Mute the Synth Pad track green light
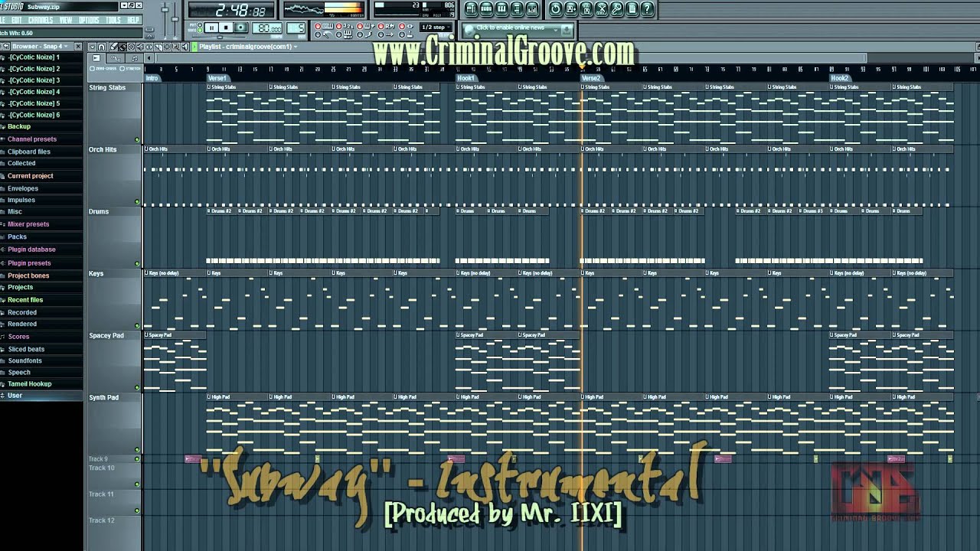 tap(137, 450)
